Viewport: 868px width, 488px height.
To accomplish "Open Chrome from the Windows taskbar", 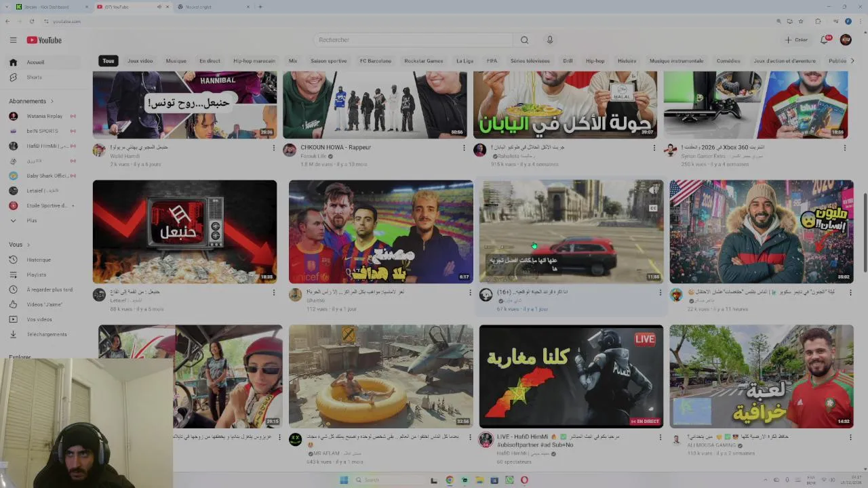I will coord(450,480).
